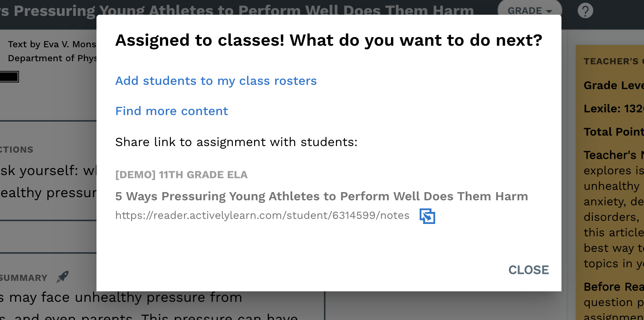This screenshot has width=644, height=320.
Task: Click the black bar under the author line
Action: pos(9,77)
